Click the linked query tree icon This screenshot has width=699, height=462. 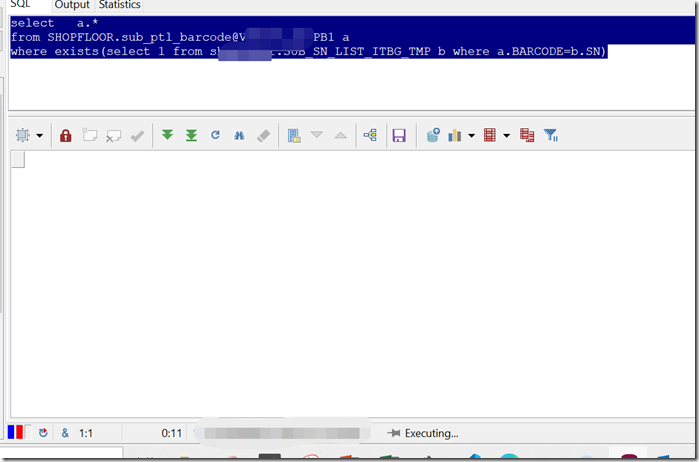(x=370, y=135)
